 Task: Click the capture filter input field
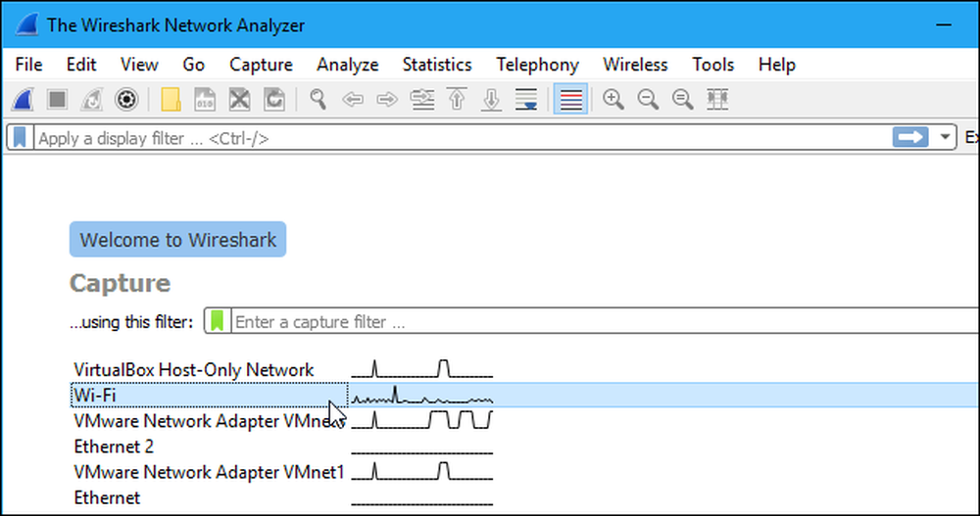[605, 321]
